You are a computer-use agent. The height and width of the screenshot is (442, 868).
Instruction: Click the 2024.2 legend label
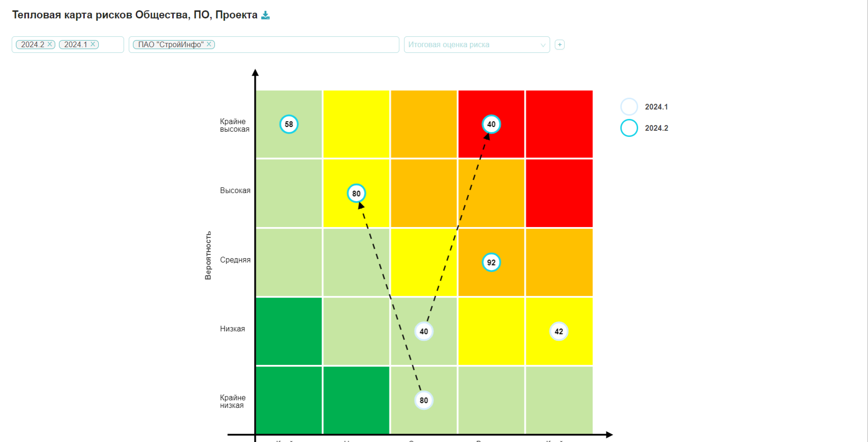[656, 128]
